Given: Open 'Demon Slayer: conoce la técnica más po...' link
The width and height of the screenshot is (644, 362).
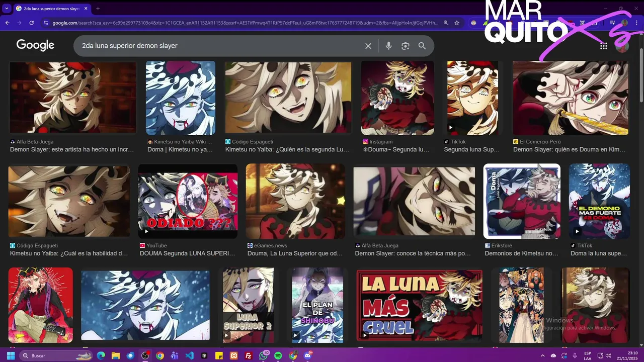Looking at the screenshot, I should click(413, 253).
